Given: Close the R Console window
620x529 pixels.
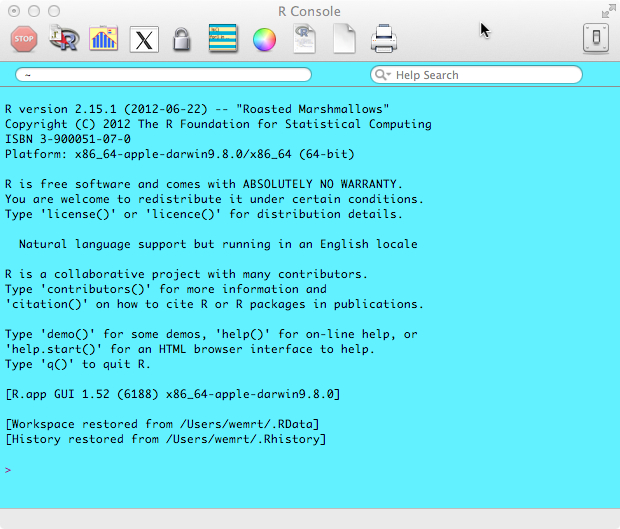Looking at the screenshot, I should (13, 11).
